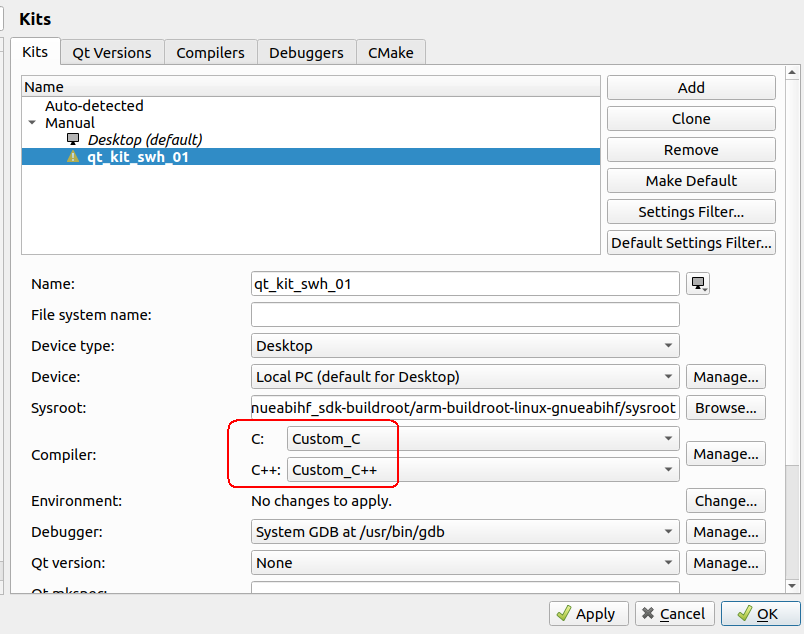Click Apply button
The width and height of the screenshot is (804, 634).
tap(589, 613)
